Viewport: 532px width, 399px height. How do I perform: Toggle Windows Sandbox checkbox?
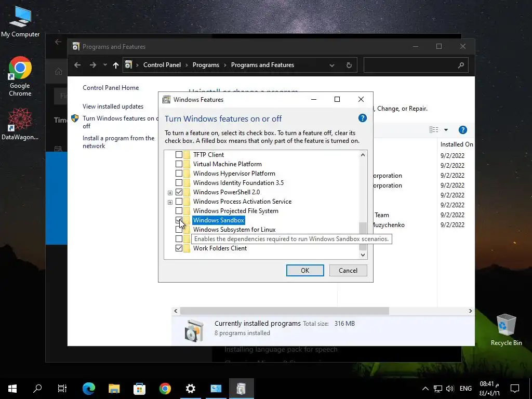179,220
